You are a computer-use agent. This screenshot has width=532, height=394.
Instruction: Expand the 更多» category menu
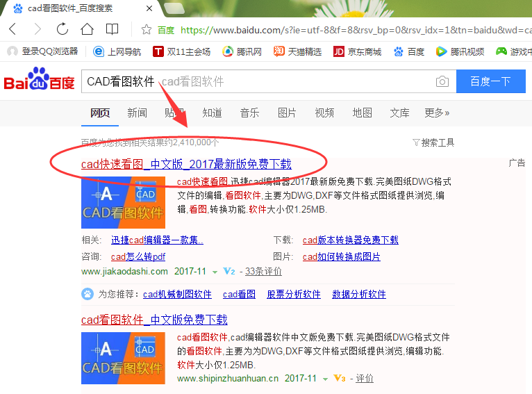pos(437,113)
